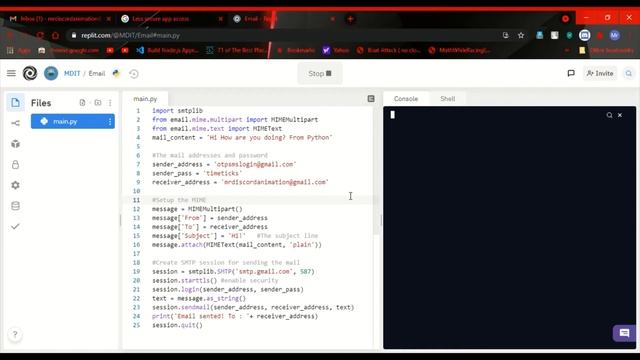Open the Boat Attack bookmark
This screenshot has height=360, width=640.
[x=388, y=50]
